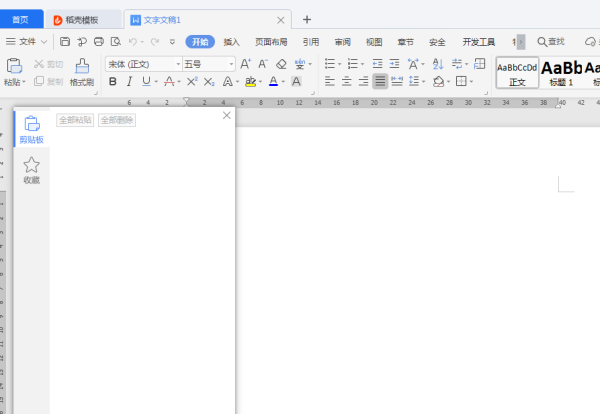Toggle Strikethrough formatting
This screenshot has width=600, height=414.
tap(169, 81)
